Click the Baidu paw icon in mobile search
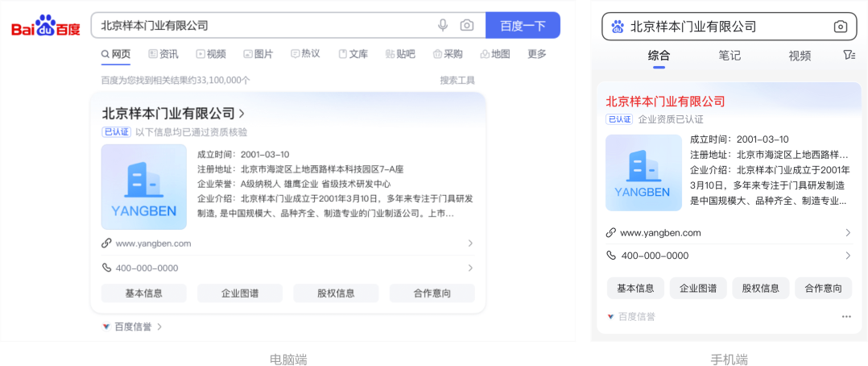Image resolution: width=868 pixels, height=366 pixels. coord(618,27)
